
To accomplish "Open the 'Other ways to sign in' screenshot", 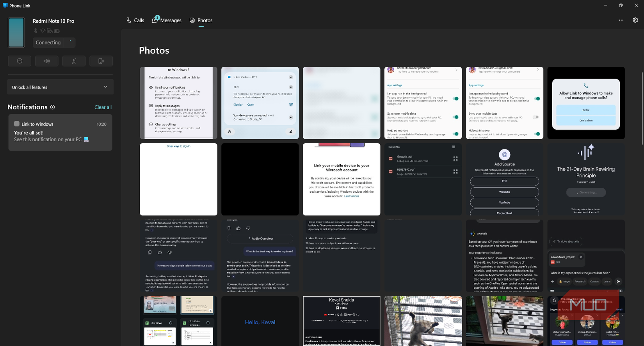I will pos(178,179).
